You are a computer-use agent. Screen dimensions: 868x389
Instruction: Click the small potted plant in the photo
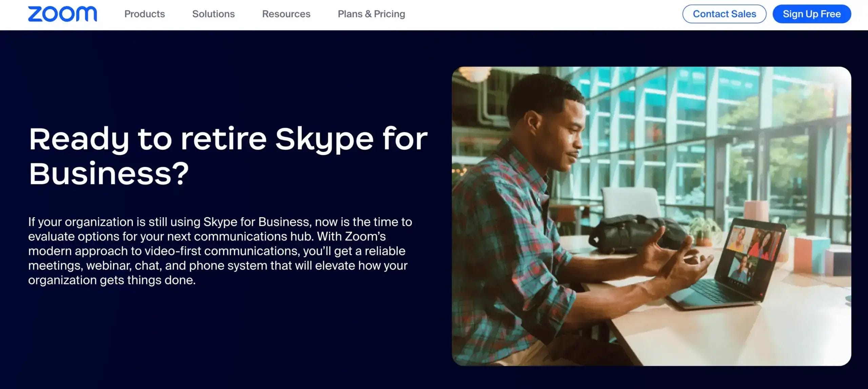[x=705, y=231]
